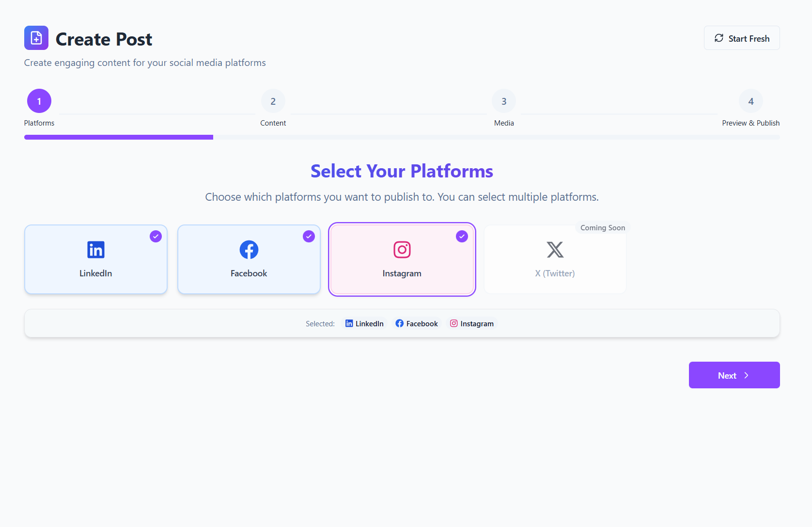Click the chevron arrow on Next button
Image resolution: width=812 pixels, height=527 pixels.
pos(746,375)
